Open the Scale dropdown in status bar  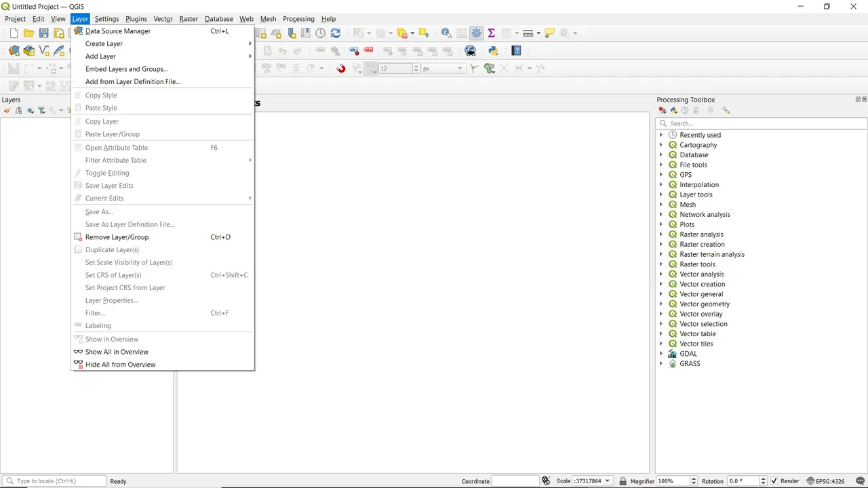click(x=607, y=481)
